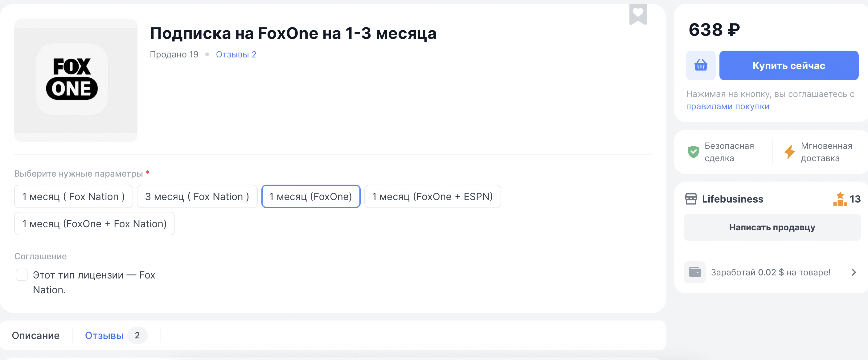Image resolution: width=868 pixels, height=360 pixels.
Task: Click Написать продавцу button
Action: click(772, 228)
